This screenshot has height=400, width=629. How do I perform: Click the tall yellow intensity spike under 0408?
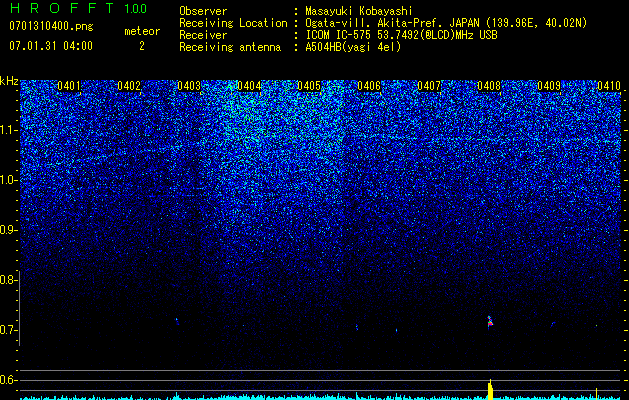pyautogui.click(x=490, y=390)
